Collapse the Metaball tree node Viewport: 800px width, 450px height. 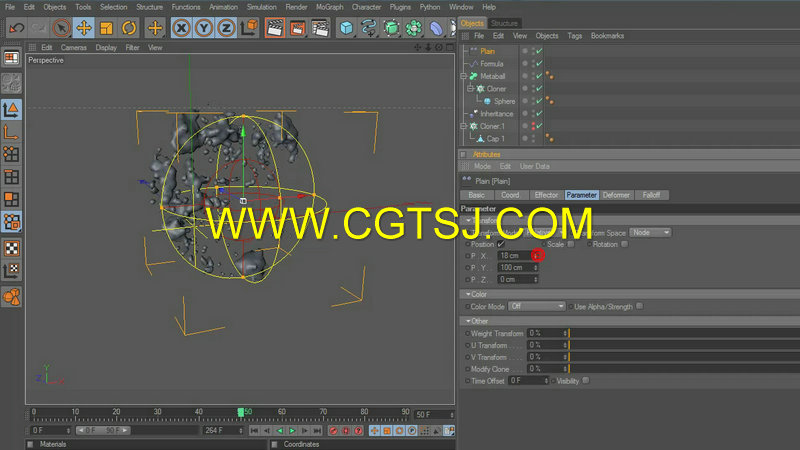pyautogui.click(x=464, y=76)
